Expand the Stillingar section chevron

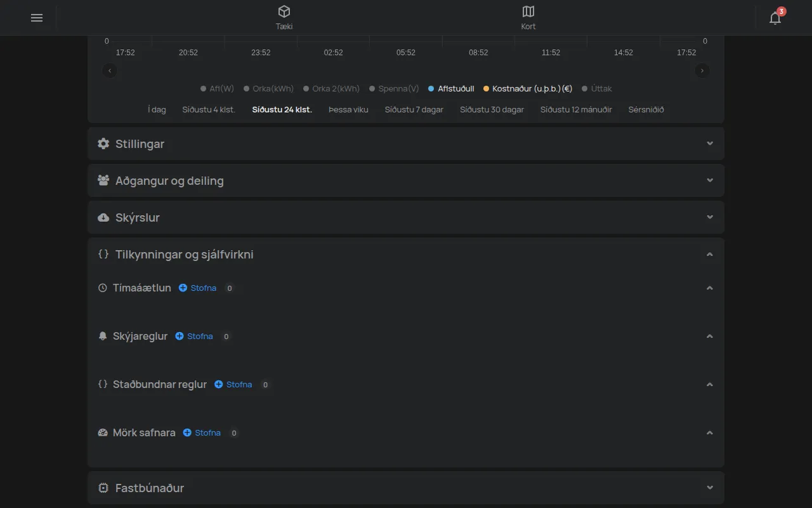tap(710, 144)
